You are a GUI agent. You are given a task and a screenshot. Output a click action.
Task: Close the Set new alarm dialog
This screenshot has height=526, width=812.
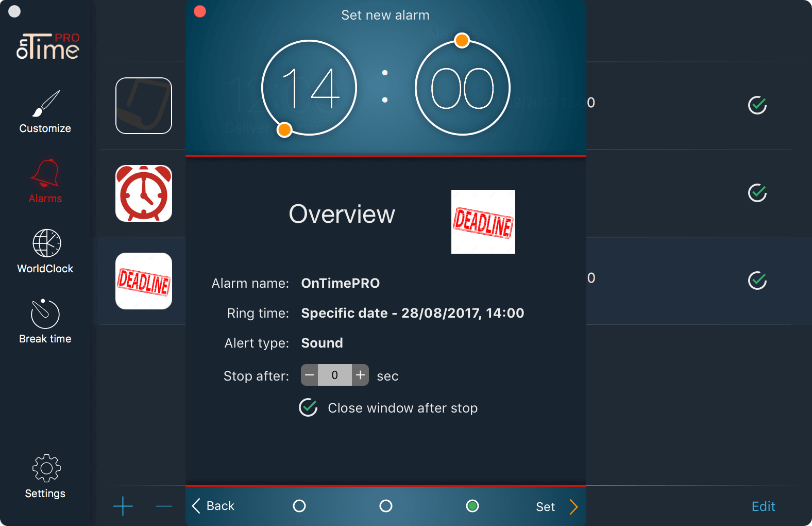coord(200,11)
